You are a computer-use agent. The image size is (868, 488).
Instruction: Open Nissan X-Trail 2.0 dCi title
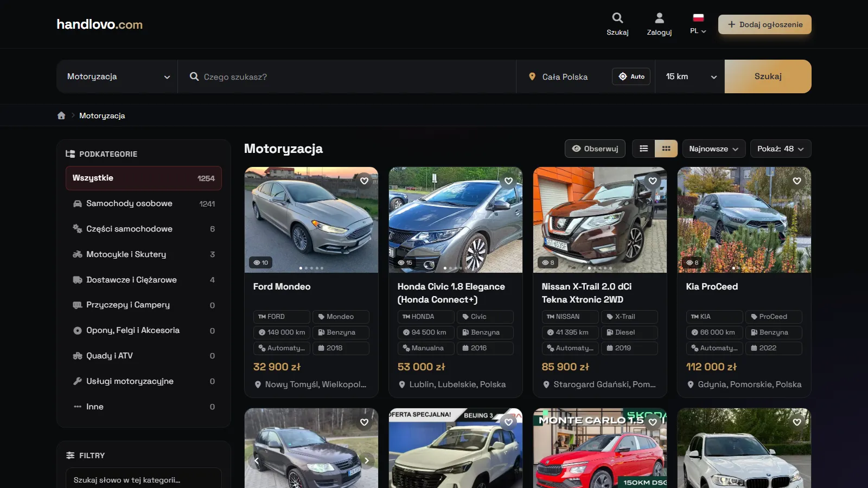(587, 293)
